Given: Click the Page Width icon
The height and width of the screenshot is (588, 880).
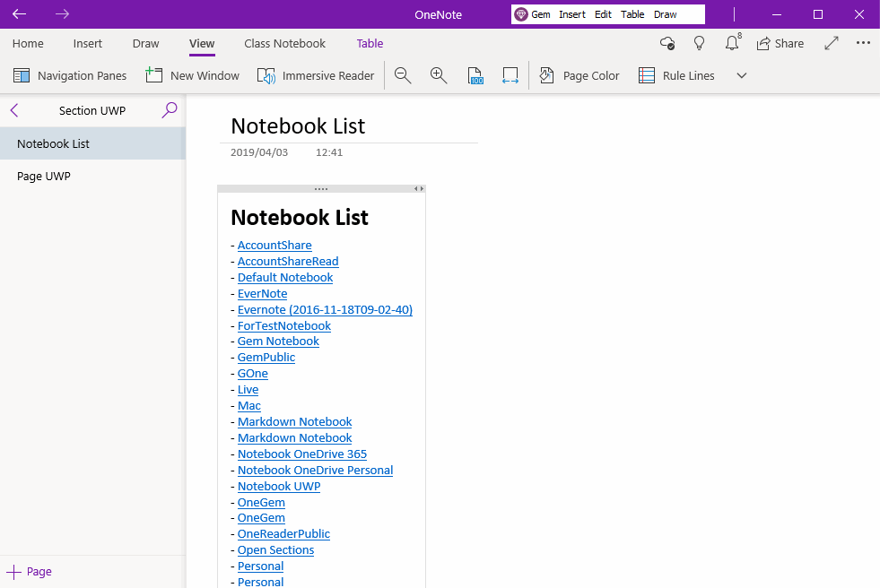Looking at the screenshot, I should [510, 75].
